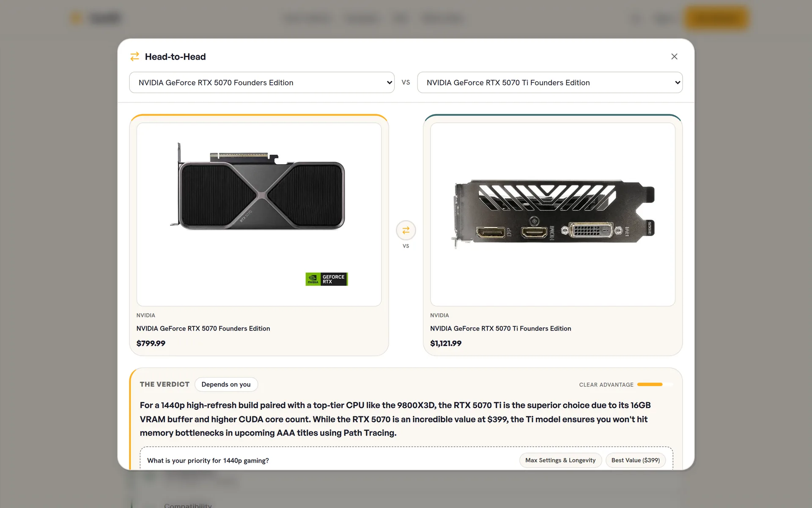
Task: Click the RTX 5070 Ti product image
Action: click(553, 215)
